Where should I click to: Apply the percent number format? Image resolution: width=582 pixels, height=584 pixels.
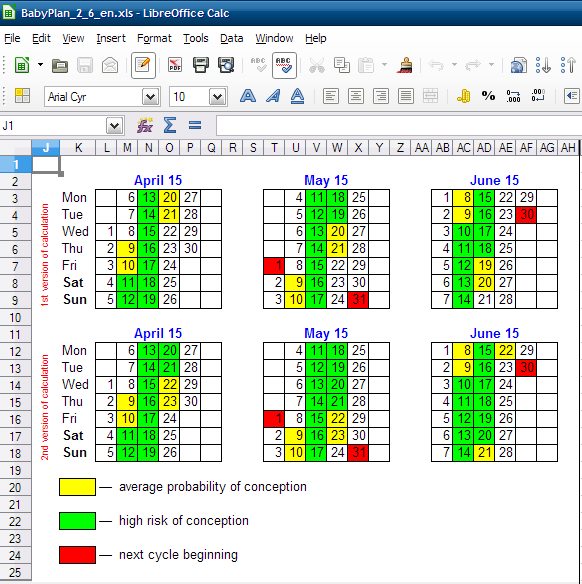tap(488, 96)
